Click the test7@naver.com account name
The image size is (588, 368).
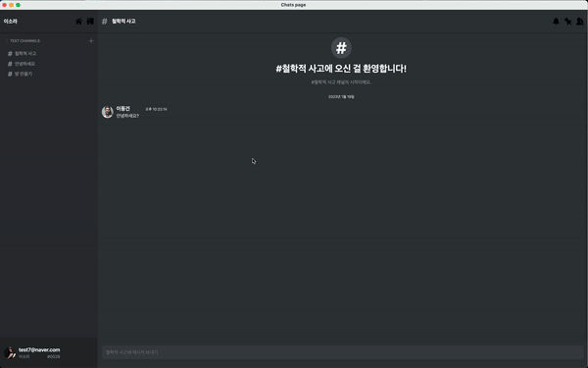[39, 349]
